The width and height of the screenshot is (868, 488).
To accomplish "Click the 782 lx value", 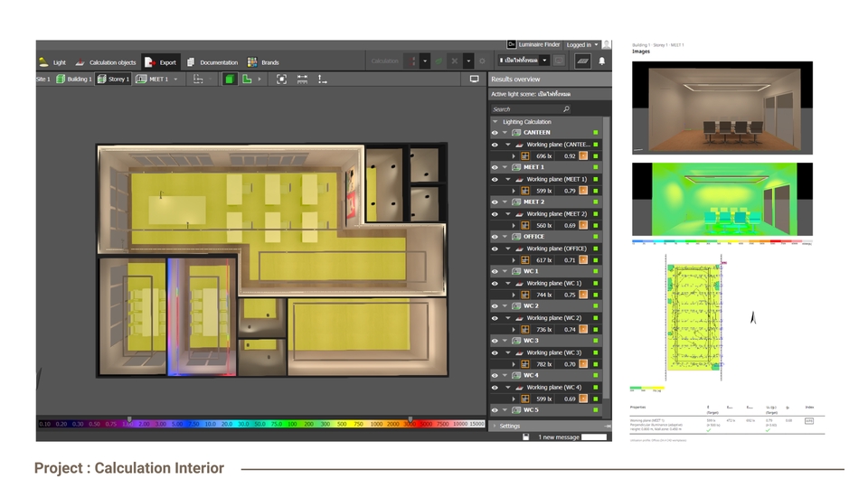I will tap(544, 364).
